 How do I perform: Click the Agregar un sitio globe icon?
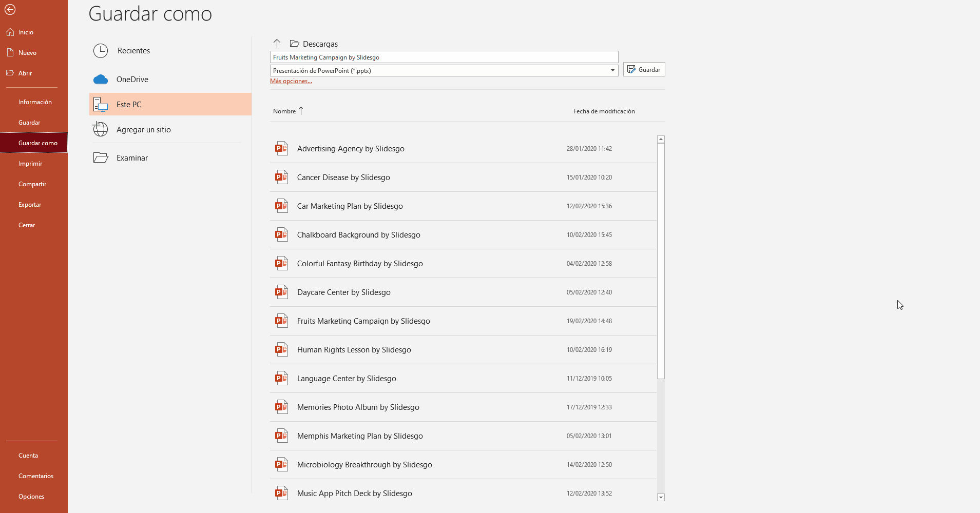click(x=101, y=129)
